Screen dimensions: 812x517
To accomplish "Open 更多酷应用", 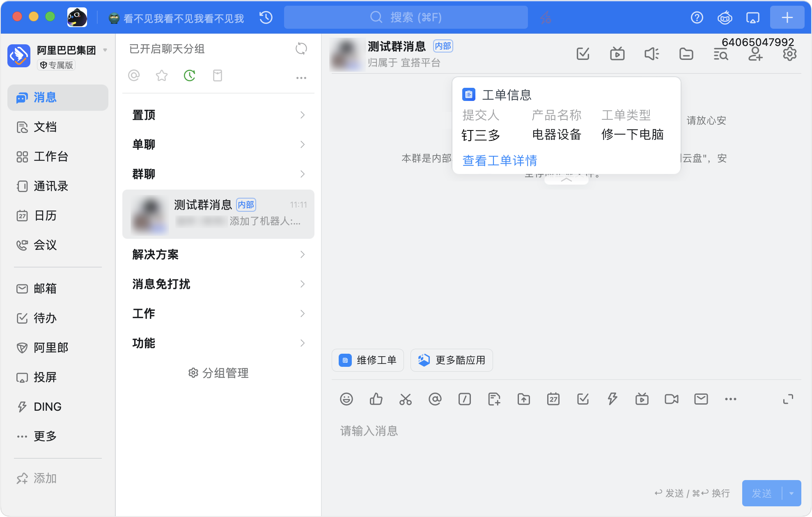I will click(452, 360).
